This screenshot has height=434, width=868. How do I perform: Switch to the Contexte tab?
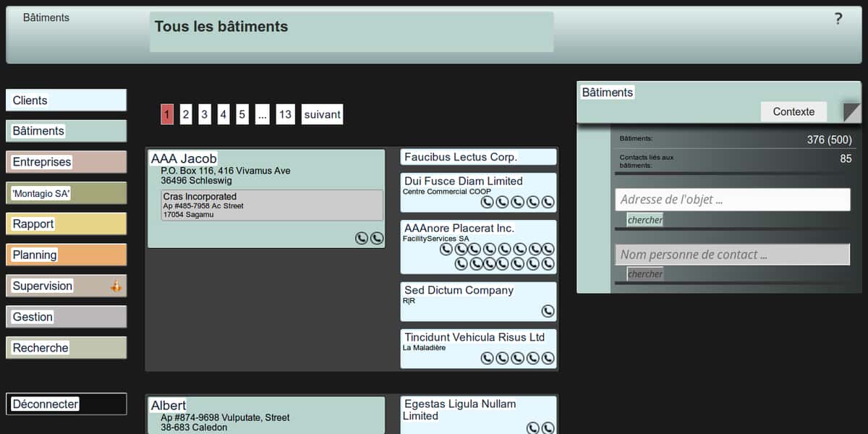click(x=793, y=111)
